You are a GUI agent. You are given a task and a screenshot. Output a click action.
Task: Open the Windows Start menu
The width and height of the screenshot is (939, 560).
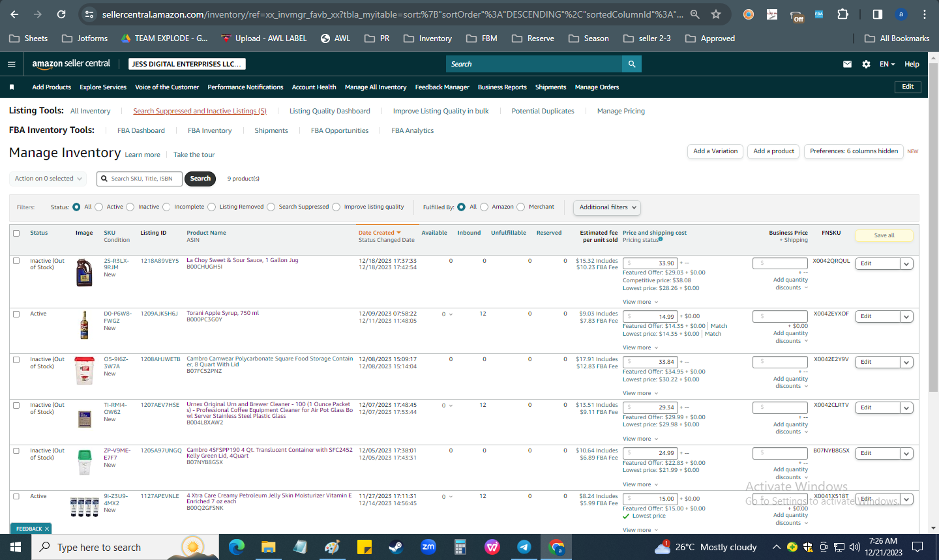point(16,547)
